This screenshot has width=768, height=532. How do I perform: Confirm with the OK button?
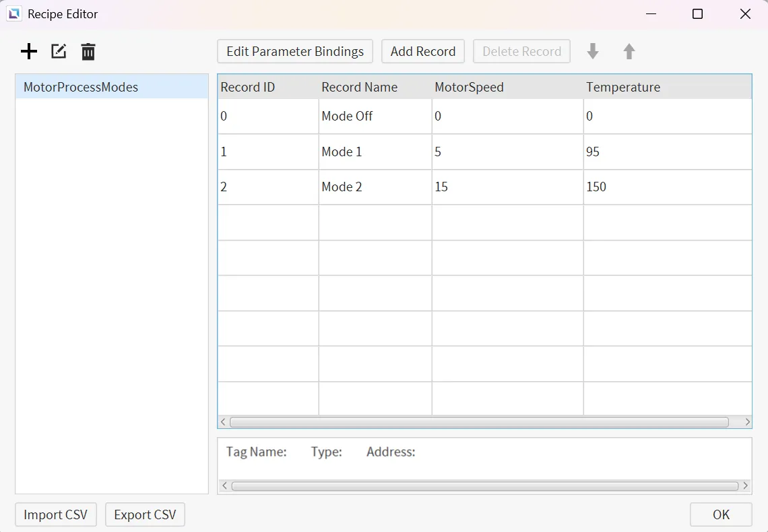(721, 514)
